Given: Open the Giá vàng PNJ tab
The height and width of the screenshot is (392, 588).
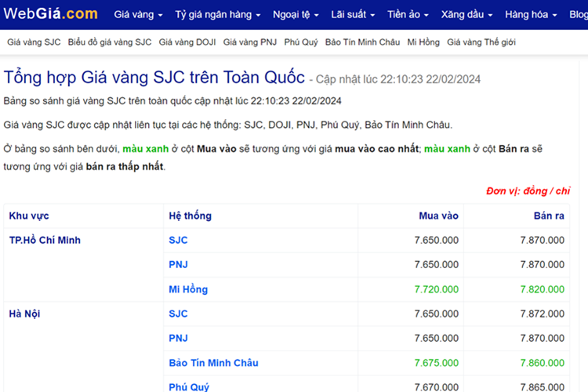Looking at the screenshot, I should pos(250,42).
